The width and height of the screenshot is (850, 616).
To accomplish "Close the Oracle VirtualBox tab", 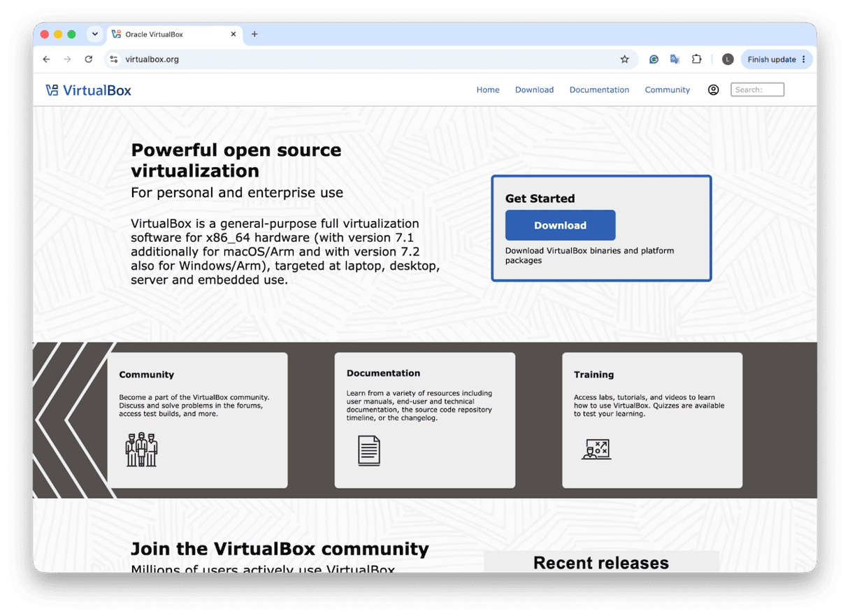I will click(x=233, y=34).
